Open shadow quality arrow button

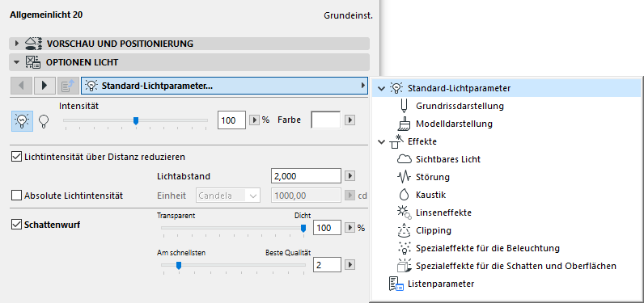350,265
